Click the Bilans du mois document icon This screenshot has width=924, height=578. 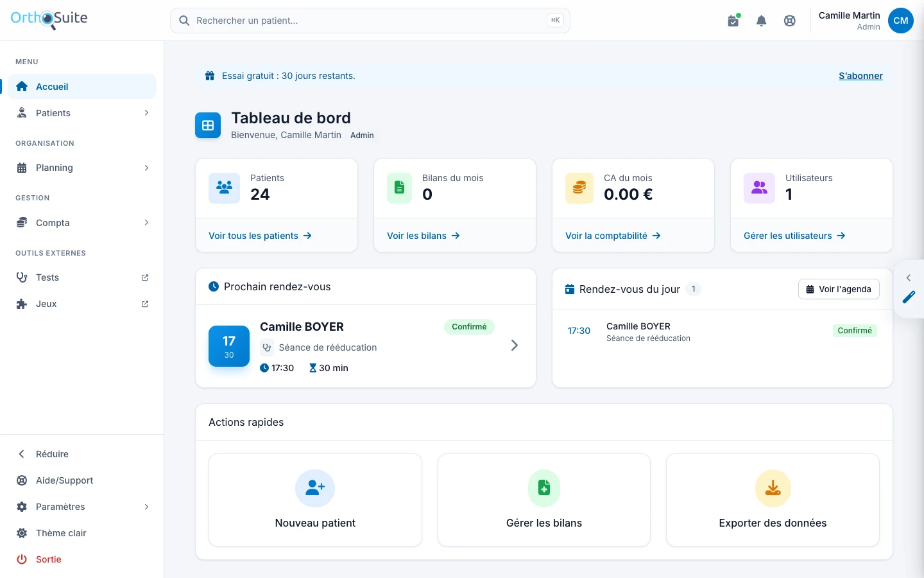point(399,188)
